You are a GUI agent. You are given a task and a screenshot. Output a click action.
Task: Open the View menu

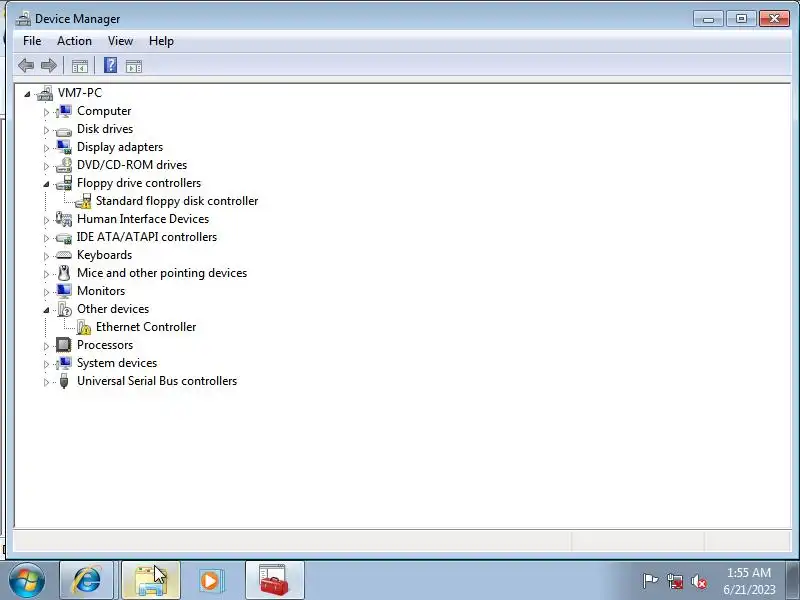(120, 41)
